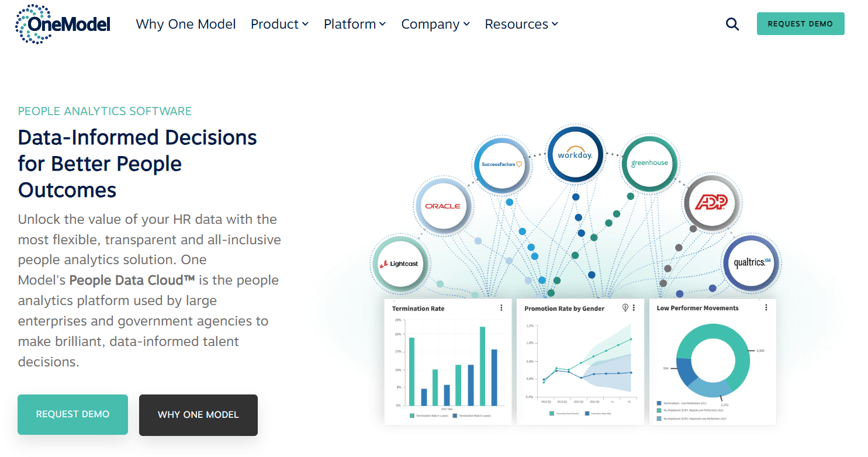This screenshot has width=868, height=457.
Task: Click the Promotion Rate by Gender title
Action: [564, 309]
